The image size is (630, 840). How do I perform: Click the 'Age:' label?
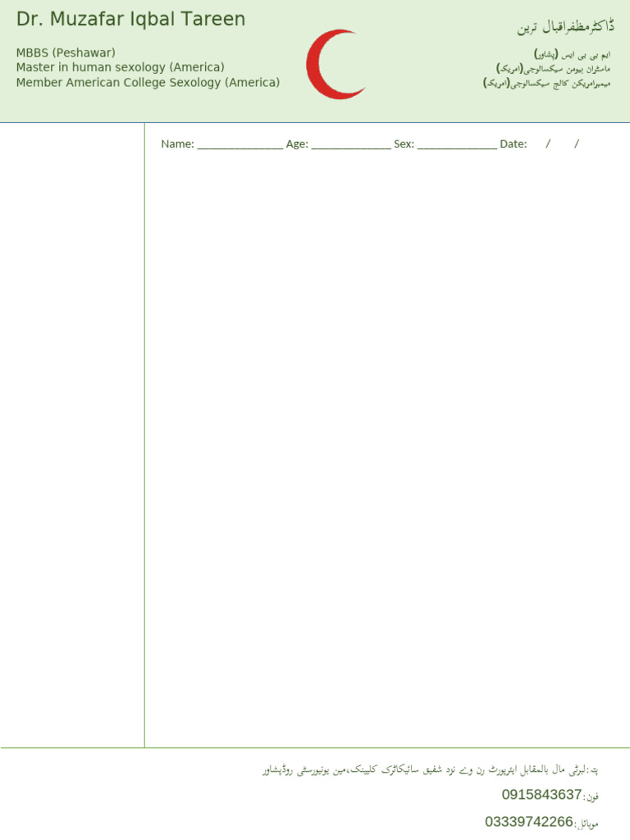(x=297, y=144)
